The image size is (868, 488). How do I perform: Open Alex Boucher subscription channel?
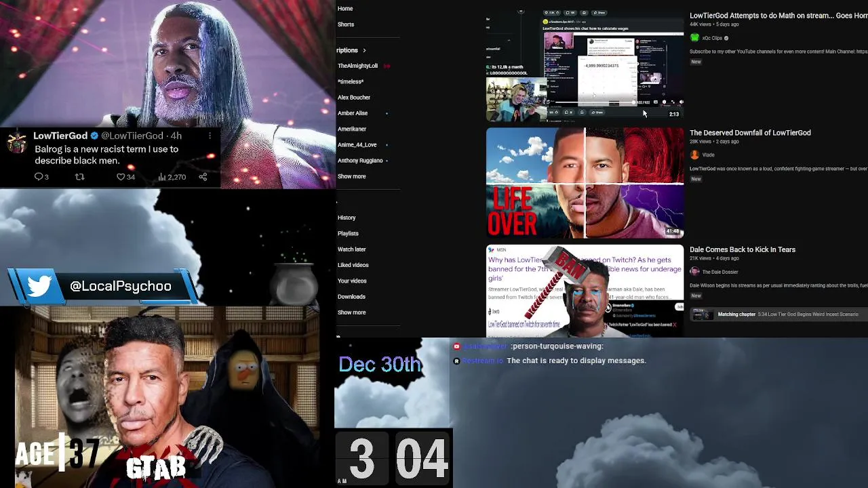(354, 98)
